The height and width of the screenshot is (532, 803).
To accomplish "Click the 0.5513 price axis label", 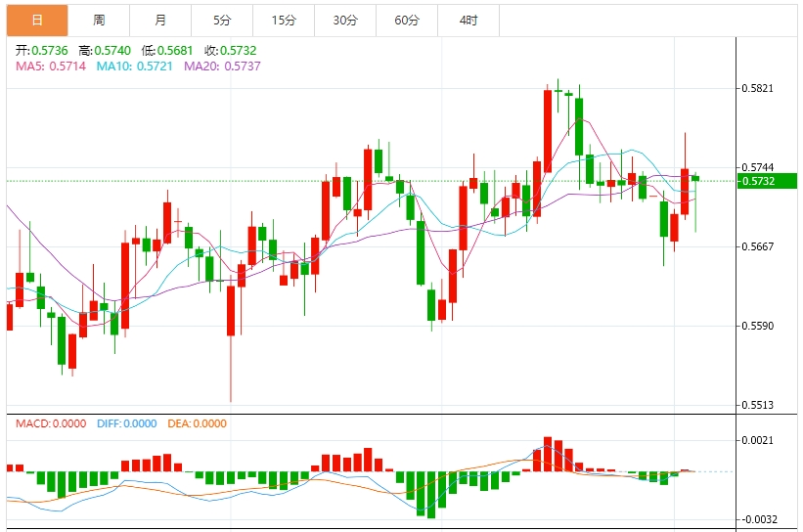I will point(757,405).
